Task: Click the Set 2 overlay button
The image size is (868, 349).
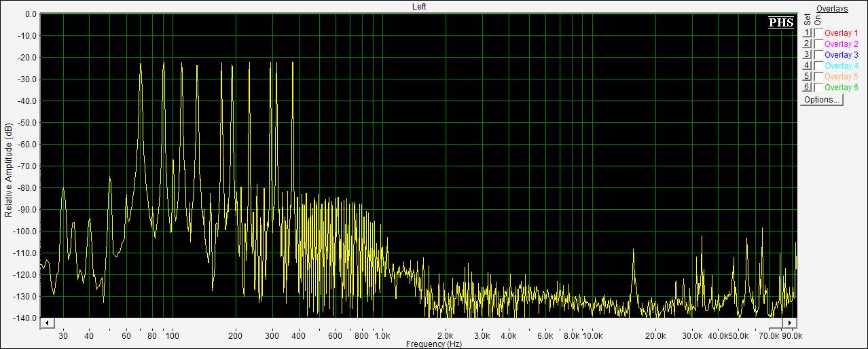Action: click(807, 44)
